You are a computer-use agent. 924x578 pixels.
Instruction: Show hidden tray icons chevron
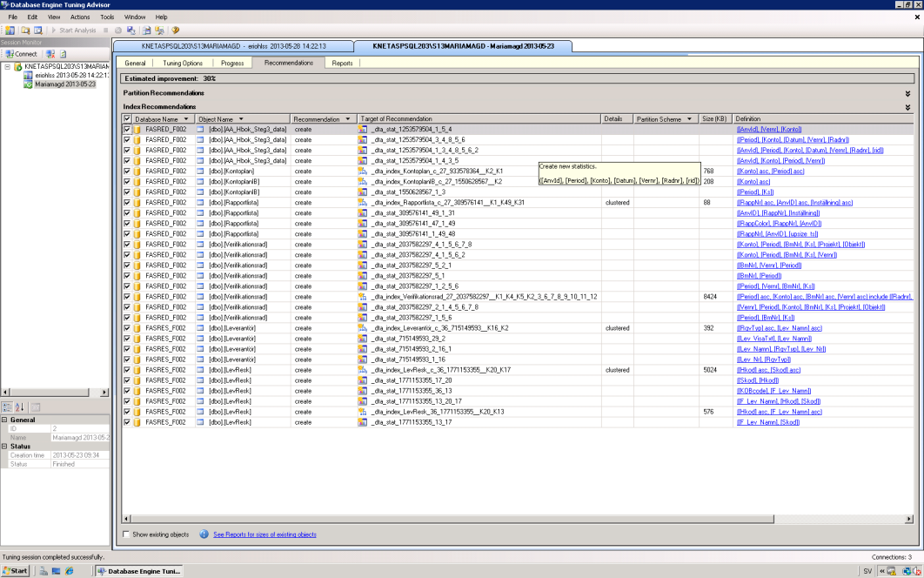click(882, 571)
